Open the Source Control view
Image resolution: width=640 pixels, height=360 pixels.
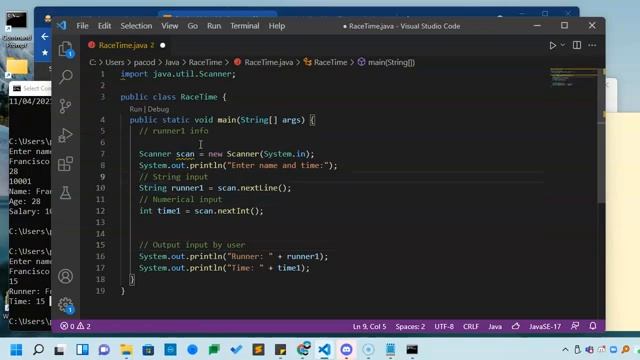click(65, 106)
